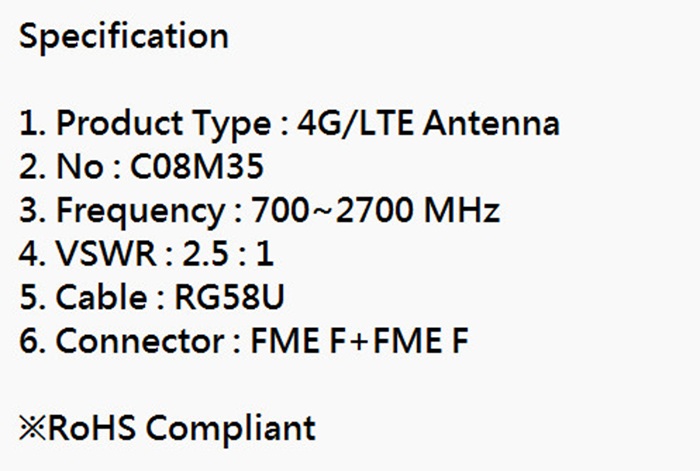Viewport: 700px width, 471px height.
Task: Click the 700~2700 MHz value
Action: point(375,211)
